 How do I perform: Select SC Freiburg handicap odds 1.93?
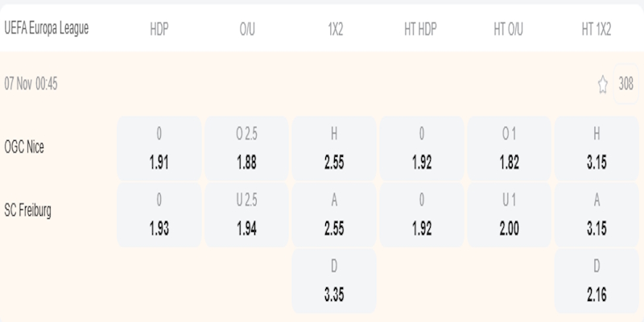pos(159,214)
